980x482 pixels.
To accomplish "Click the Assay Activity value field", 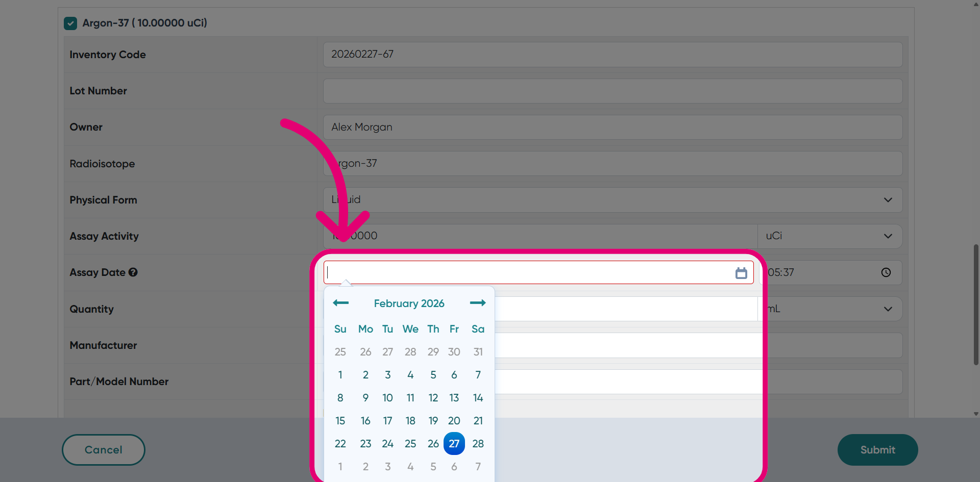I will point(541,236).
